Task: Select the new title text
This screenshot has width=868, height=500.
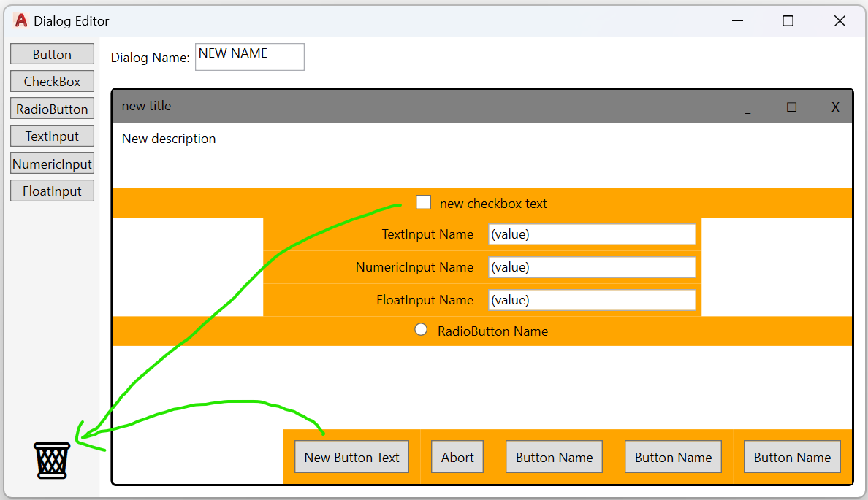Action: (x=146, y=106)
